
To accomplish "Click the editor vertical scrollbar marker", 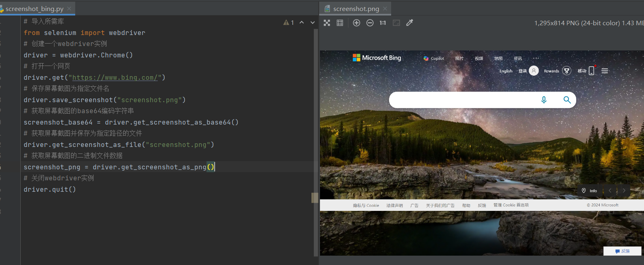I will (x=315, y=198).
